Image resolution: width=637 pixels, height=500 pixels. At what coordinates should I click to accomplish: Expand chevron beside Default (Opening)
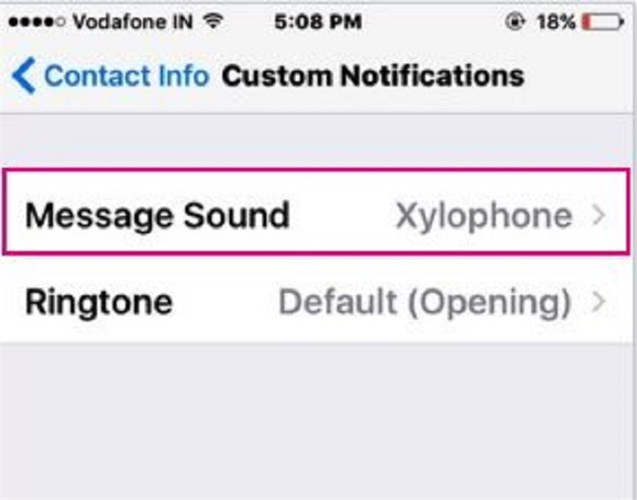[599, 302]
